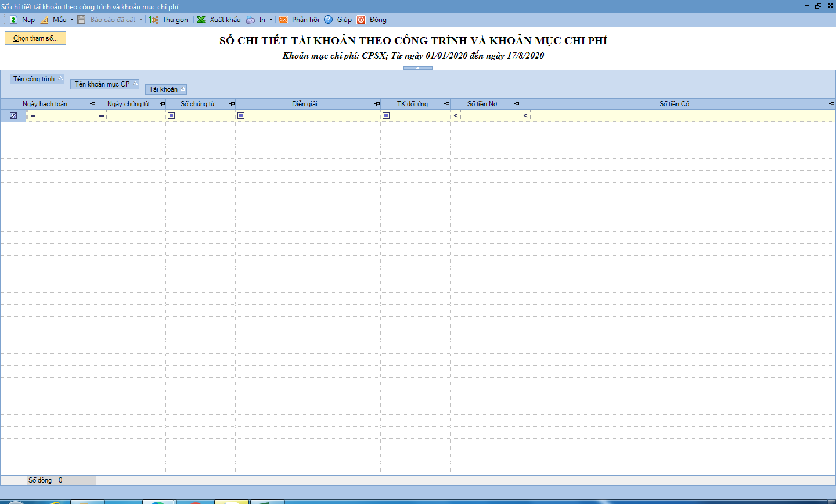This screenshot has height=504, width=836.
Task: Click the Diễn giải filter input field
Action: tap(313, 116)
